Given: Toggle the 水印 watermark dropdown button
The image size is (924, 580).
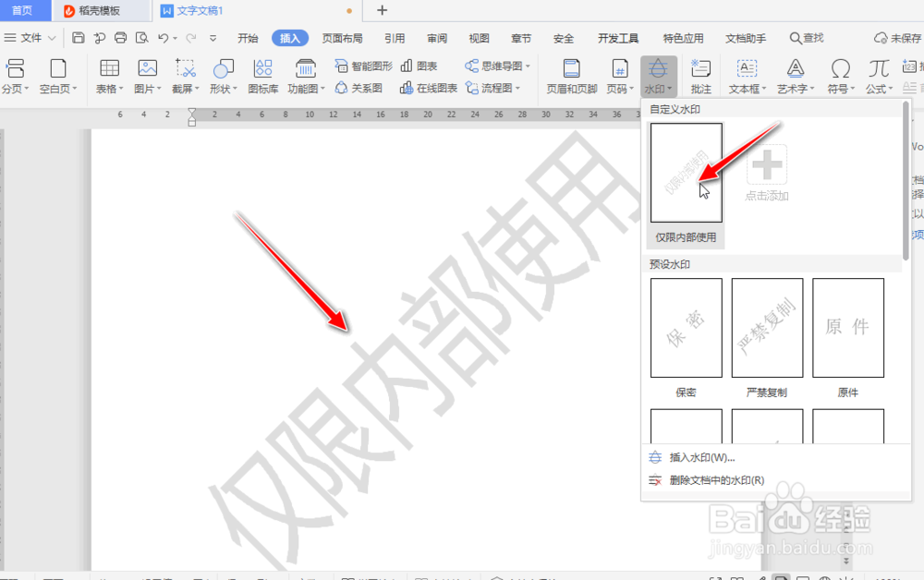Looking at the screenshot, I should click(x=658, y=76).
